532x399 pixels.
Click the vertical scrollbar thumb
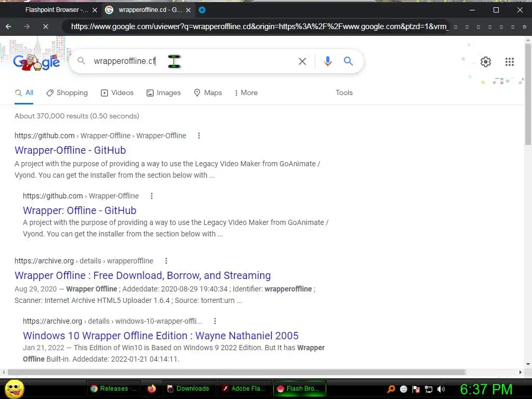(528, 94)
